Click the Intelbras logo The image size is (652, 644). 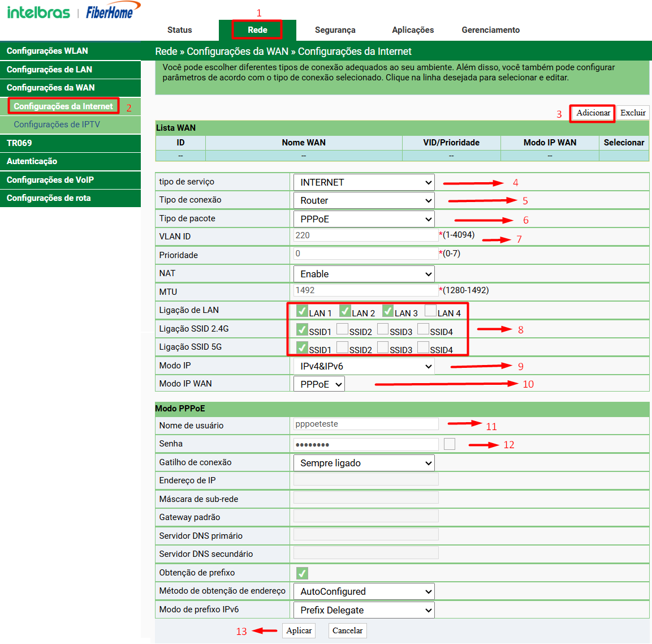tap(38, 12)
